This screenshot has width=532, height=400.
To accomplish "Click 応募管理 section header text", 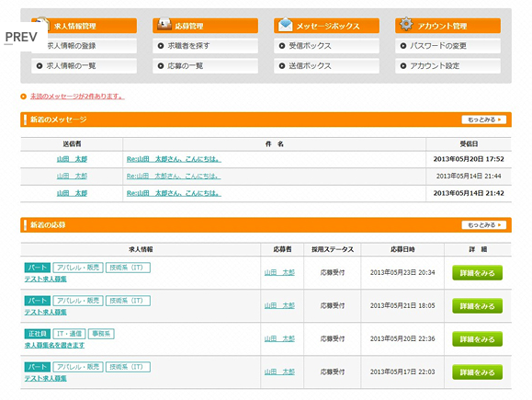I will 189,26.
